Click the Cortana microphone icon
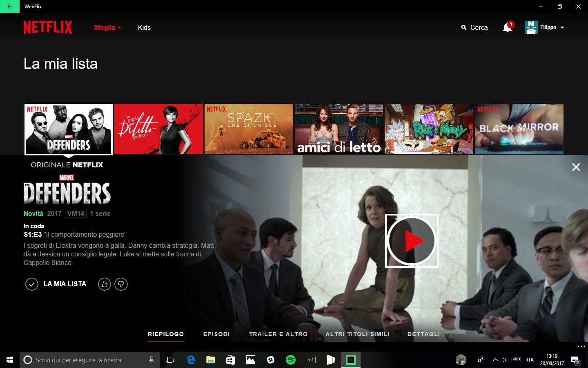Viewport: 588px width, 368px height. tap(151, 360)
